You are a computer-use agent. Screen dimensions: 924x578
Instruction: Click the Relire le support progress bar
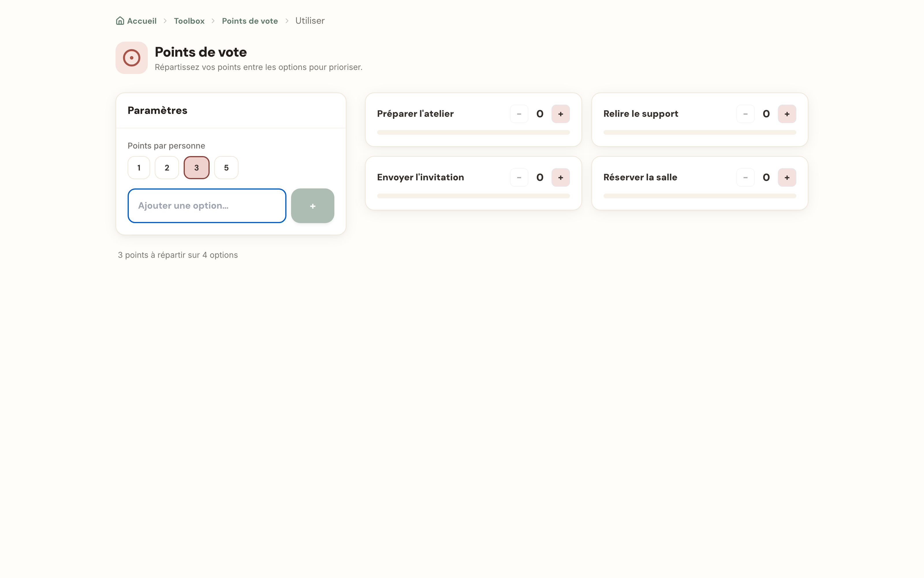(x=700, y=132)
